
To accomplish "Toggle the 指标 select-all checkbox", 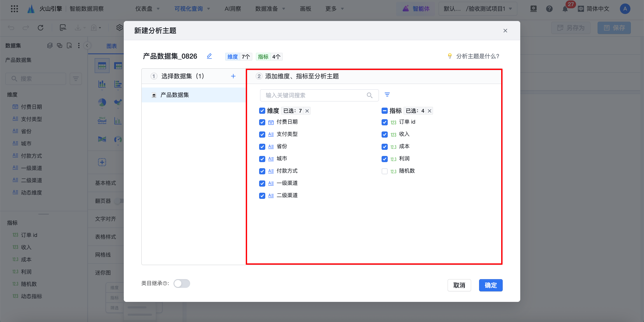I will 384,111.
